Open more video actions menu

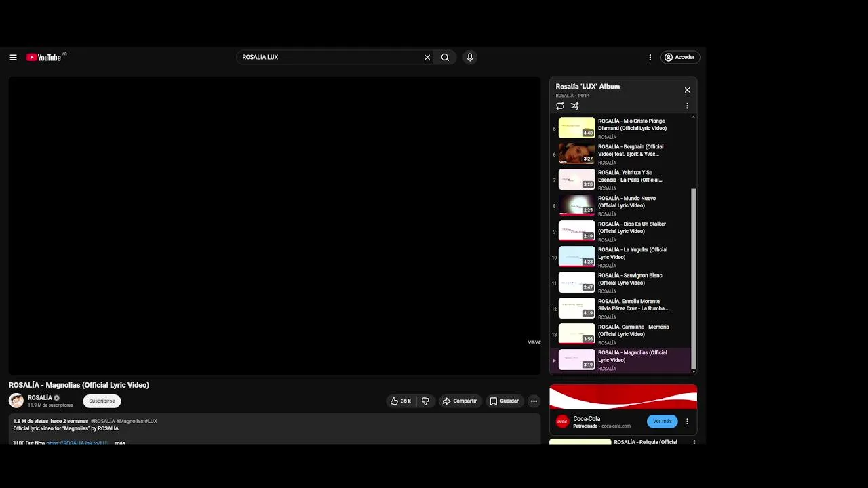[534, 401]
